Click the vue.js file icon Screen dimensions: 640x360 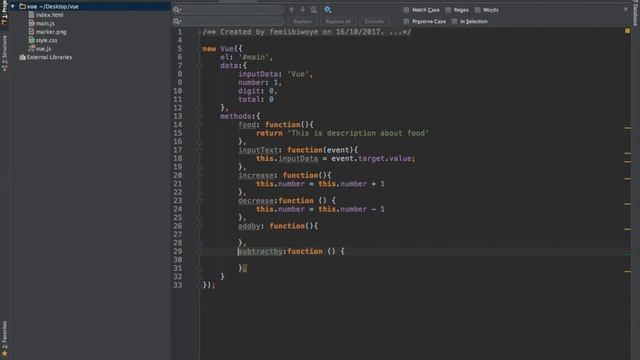click(31, 49)
